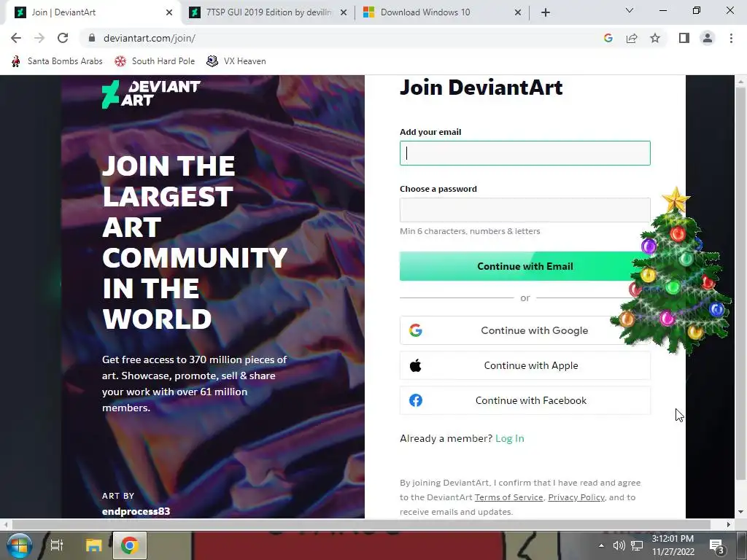This screenshot has height=560, width=747.
Task: Click Continue with Google
Action: 525,330
